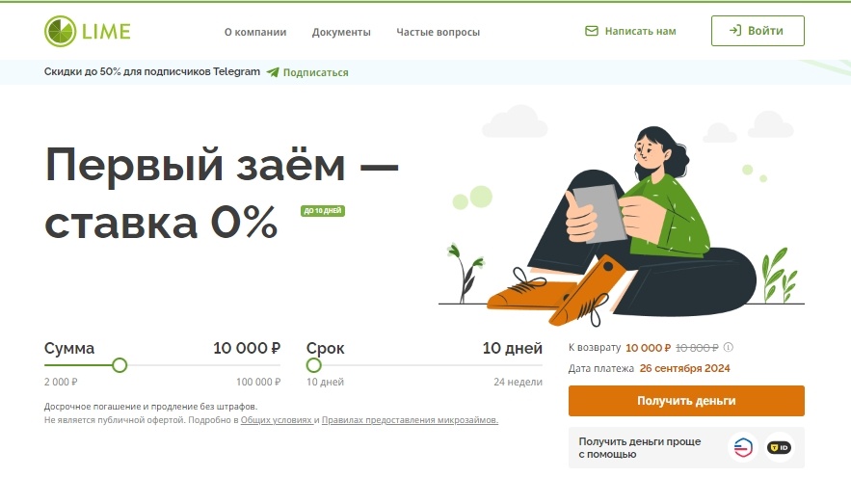Click the Написать нам link
The width and height of the screenshot is (851, 504).
pos(641,31)
